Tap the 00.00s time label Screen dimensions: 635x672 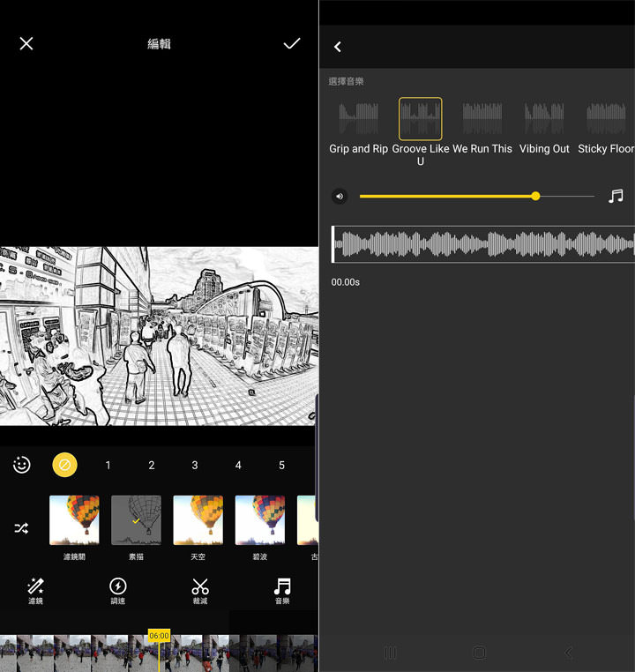click(x=346, y=282)
